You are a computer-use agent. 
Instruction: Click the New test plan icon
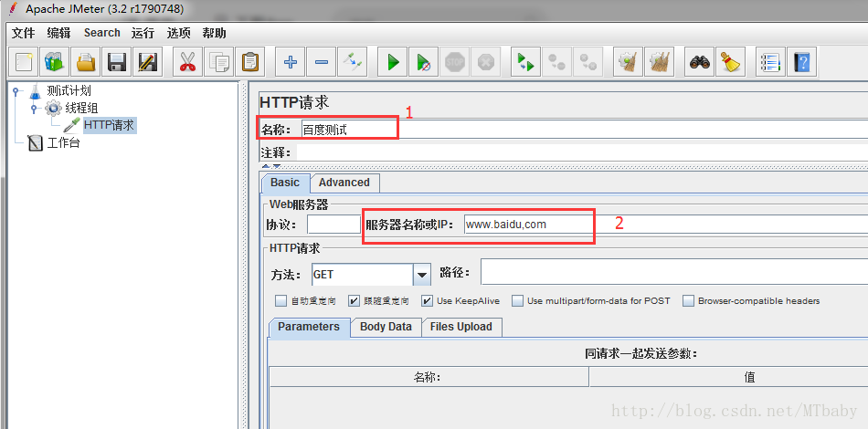pyautogui.click(x=23, y=61)
